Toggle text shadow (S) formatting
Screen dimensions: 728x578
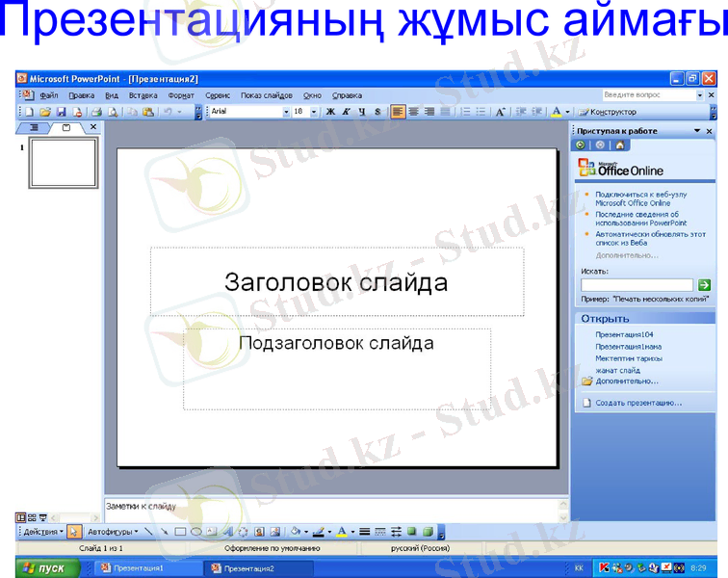[x=377, y=112]
